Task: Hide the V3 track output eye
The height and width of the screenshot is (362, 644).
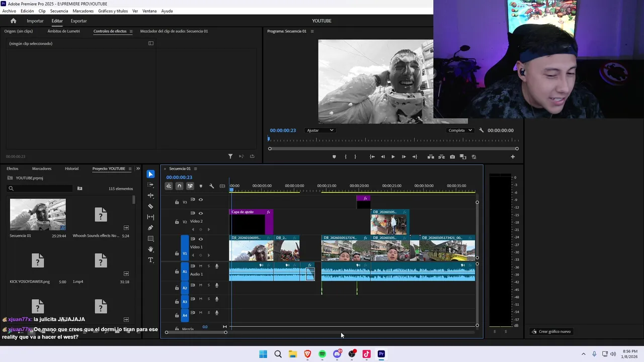Action: [201, 200]
